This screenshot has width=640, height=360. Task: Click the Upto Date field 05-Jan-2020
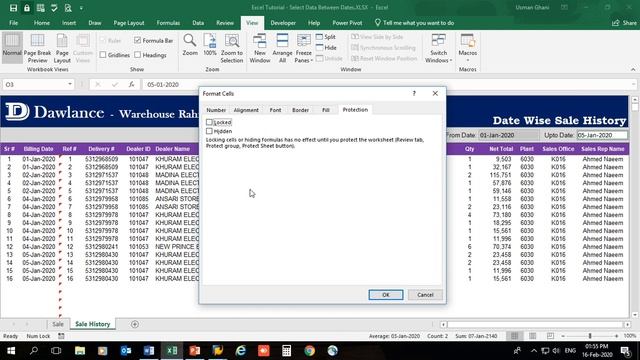(x=602, y=135)
